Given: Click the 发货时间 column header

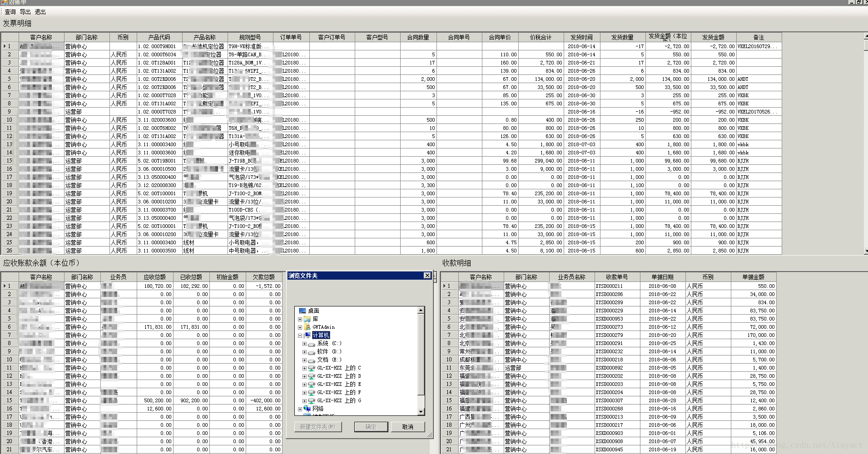Looking at the screenshot, I should [x=582, y=37].
